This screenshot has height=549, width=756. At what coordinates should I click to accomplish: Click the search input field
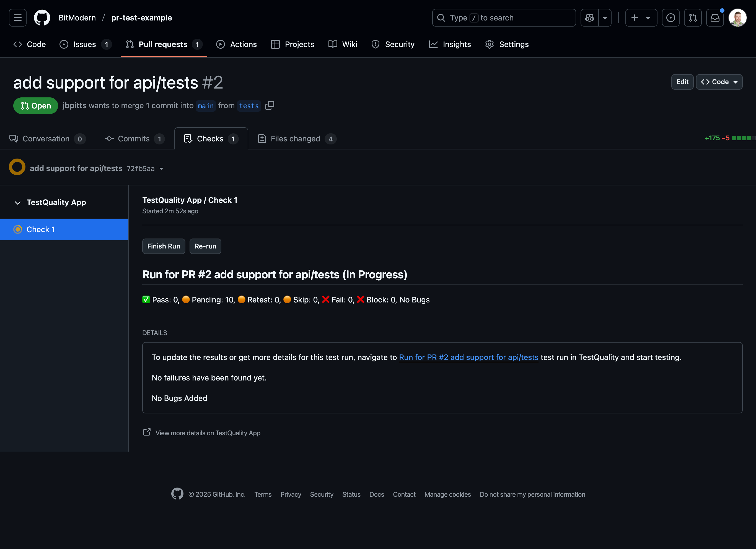click(x=503, y=18)
